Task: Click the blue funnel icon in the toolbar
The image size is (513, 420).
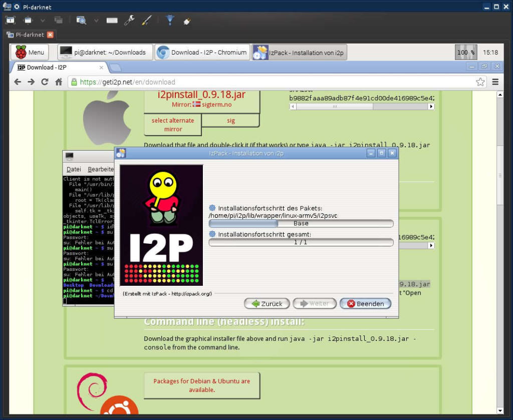Action: point(170,20)
